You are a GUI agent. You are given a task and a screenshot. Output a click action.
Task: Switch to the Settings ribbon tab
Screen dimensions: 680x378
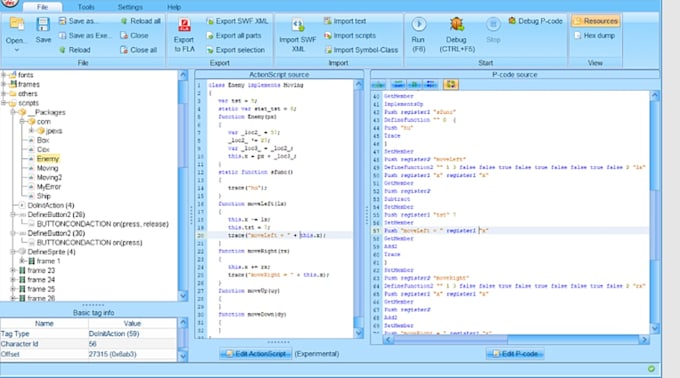(130, 7)
